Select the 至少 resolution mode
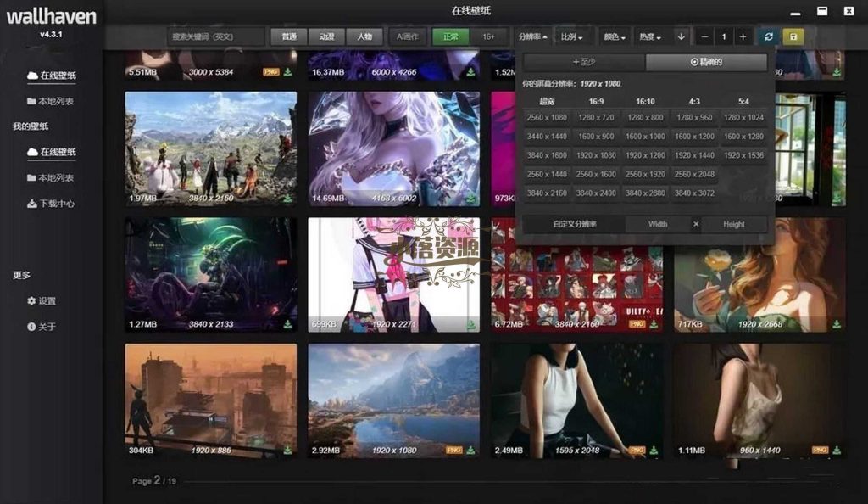 click(x=584, y=62)
